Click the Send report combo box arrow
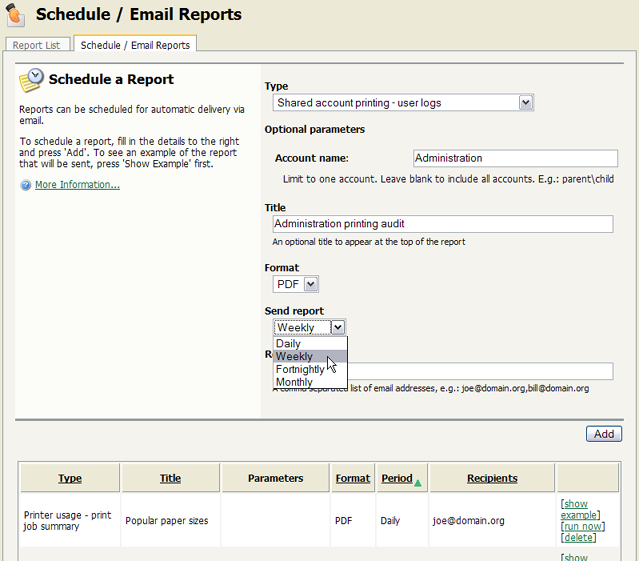The height and width of the screenshot is (561, 639). 338,327
